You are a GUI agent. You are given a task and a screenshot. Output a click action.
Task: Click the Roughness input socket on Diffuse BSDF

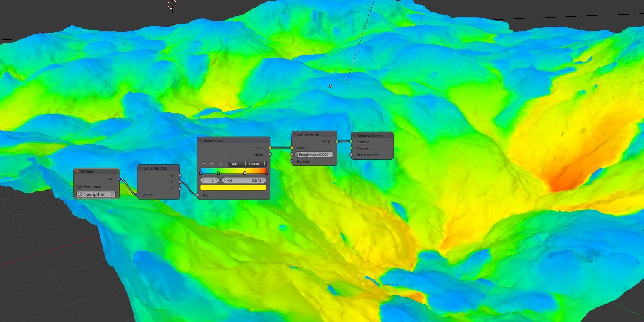[292, 155]
